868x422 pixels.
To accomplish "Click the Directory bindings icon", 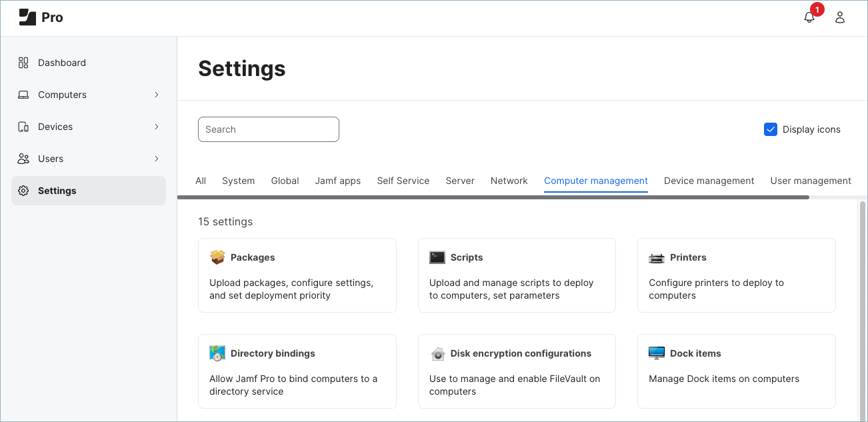I will [217, 353].
